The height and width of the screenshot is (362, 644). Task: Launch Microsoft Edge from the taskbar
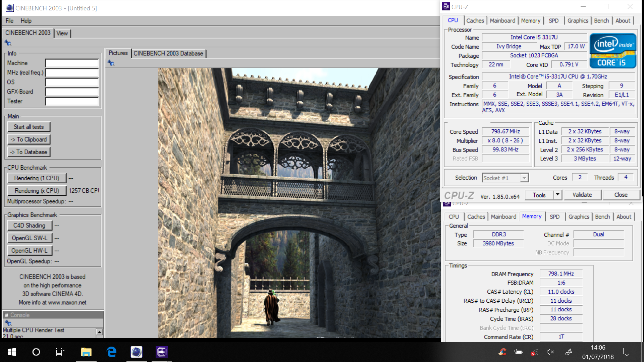(111, 352)
